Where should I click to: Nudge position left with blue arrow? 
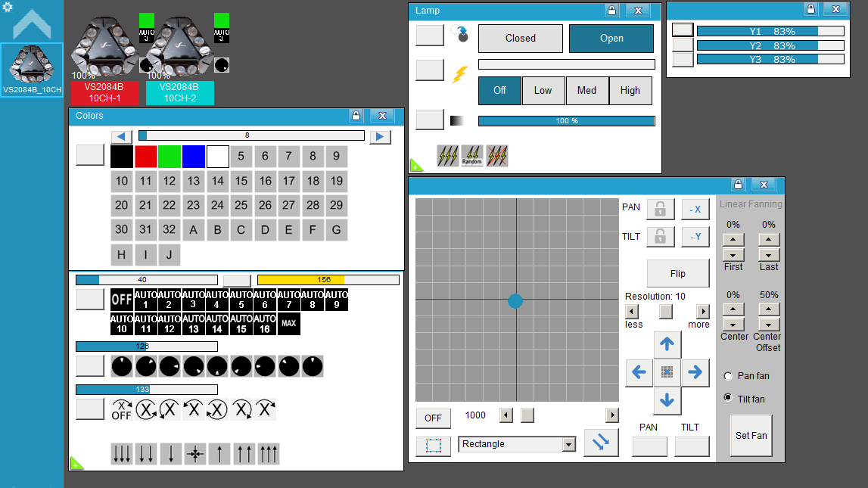click(x=639, y=372)
